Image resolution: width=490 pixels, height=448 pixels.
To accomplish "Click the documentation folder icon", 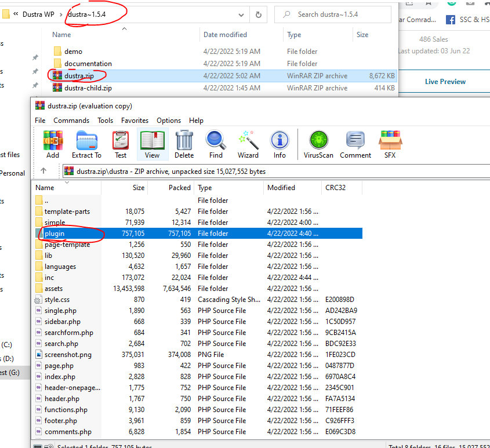I will [57, 63].
